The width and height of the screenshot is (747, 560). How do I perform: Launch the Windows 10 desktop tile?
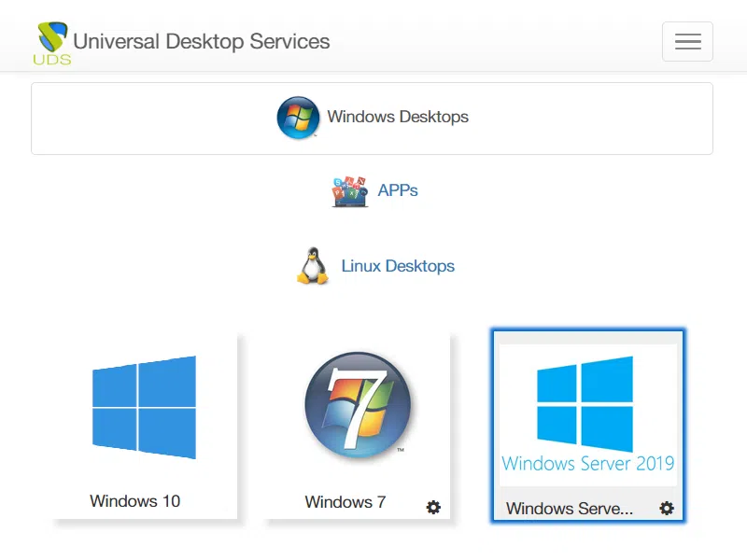pyautogui.click(x=144, y=427)
